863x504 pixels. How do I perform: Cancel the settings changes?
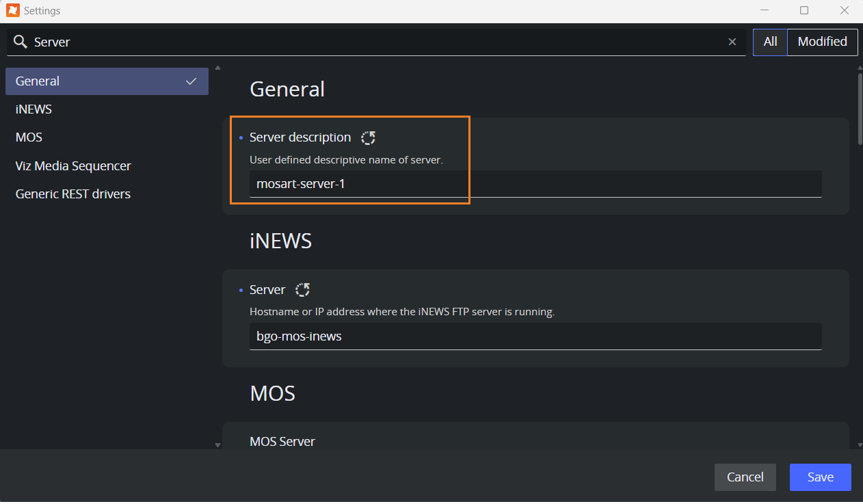point(745,477)
